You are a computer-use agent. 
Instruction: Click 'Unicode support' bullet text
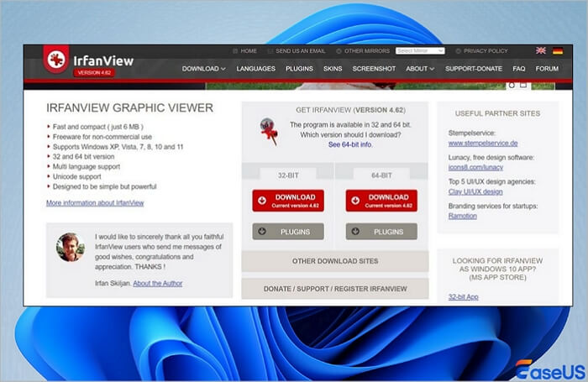point(77,176)
